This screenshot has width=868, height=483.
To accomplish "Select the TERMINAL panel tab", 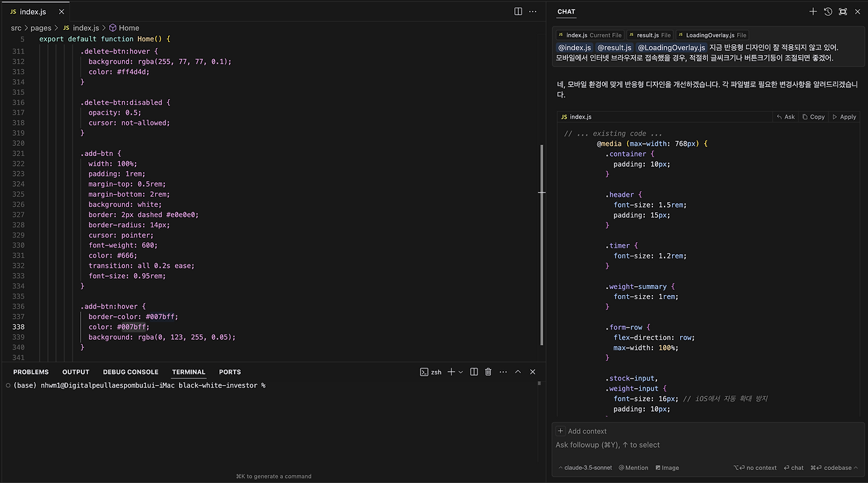I will pos(189,372).
